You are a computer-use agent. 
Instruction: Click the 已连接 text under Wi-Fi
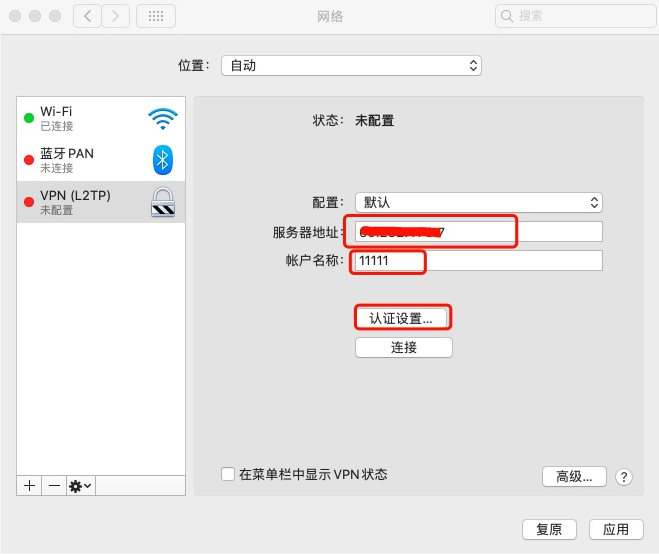pyautogui.click(x=57, y=126)
